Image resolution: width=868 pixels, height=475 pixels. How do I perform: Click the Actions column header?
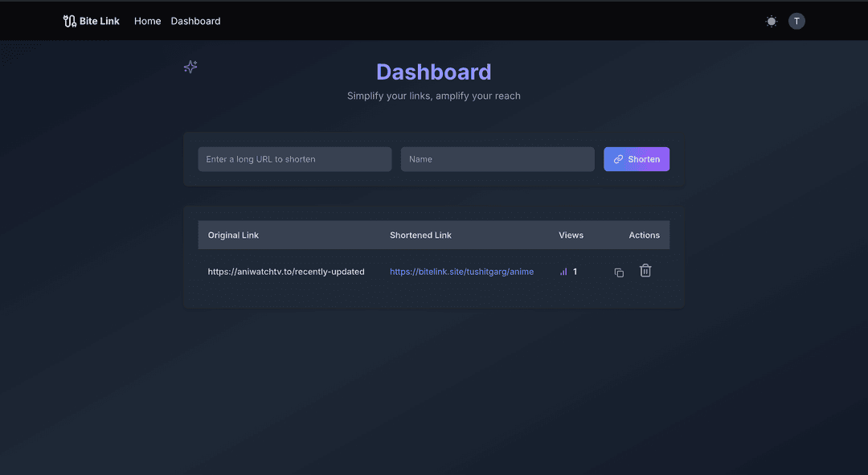click(644, 235)
